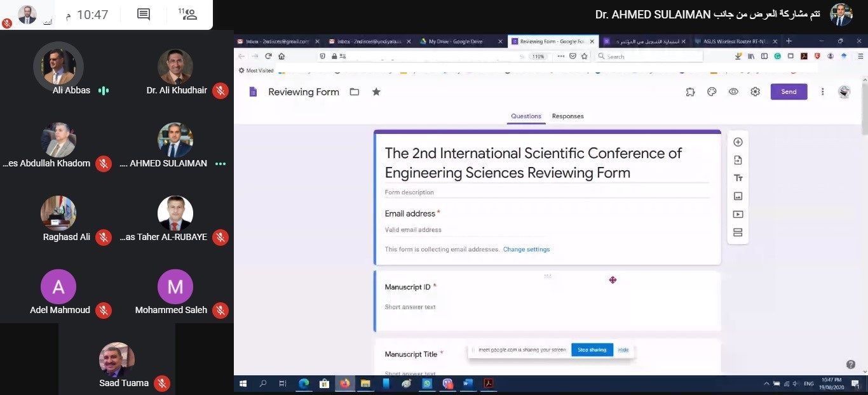
Task: Click the Change settings link
Action: 526,250
